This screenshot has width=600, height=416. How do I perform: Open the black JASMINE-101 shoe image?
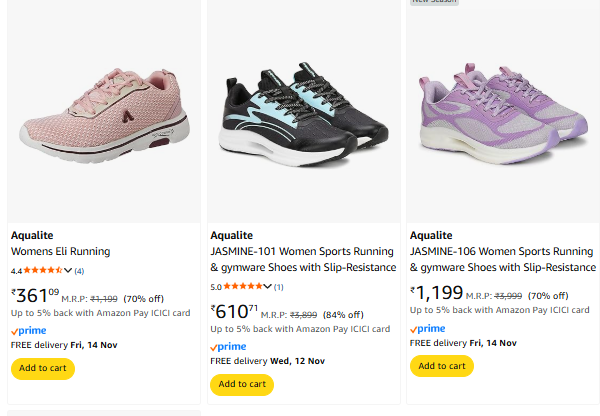(x=303, y=110)
